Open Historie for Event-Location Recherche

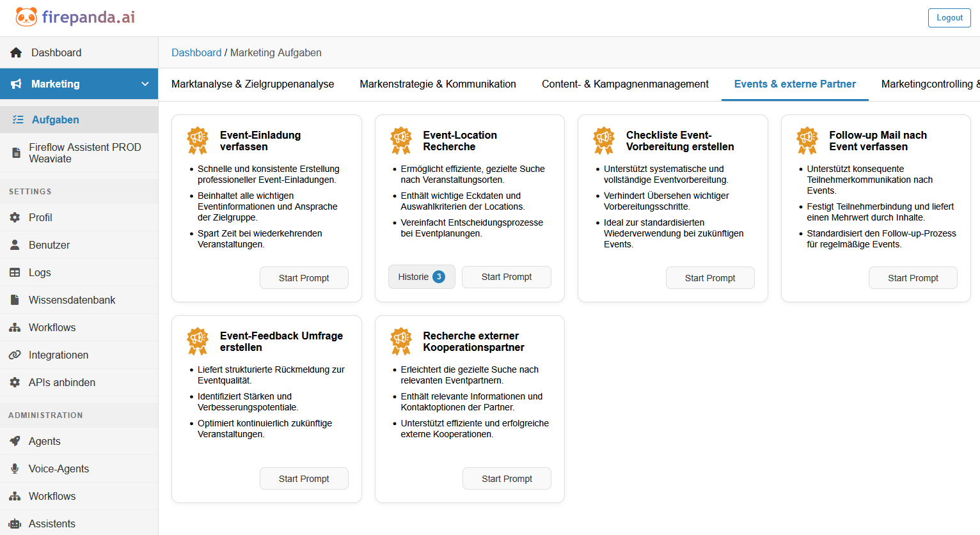click(421, 277)
